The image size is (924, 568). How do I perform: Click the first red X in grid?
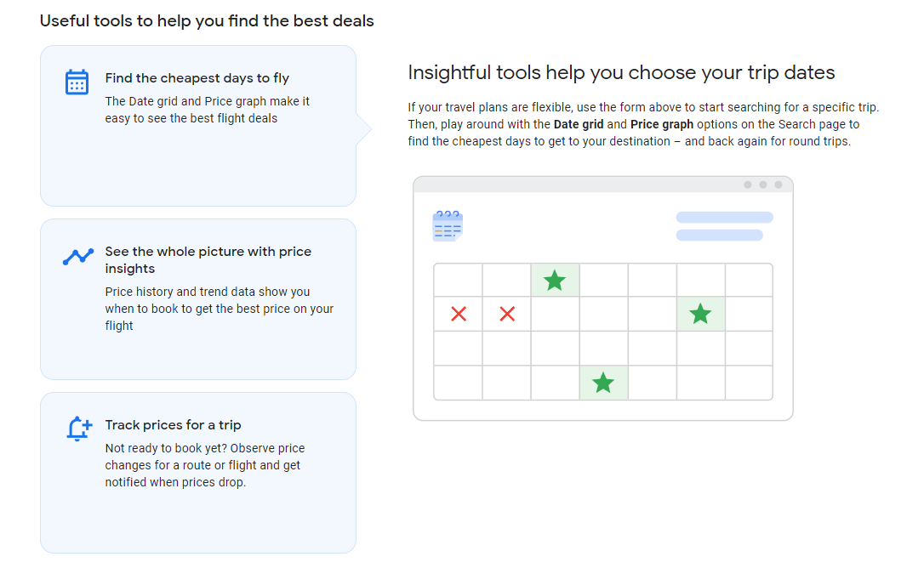click(x=459, y=314)
